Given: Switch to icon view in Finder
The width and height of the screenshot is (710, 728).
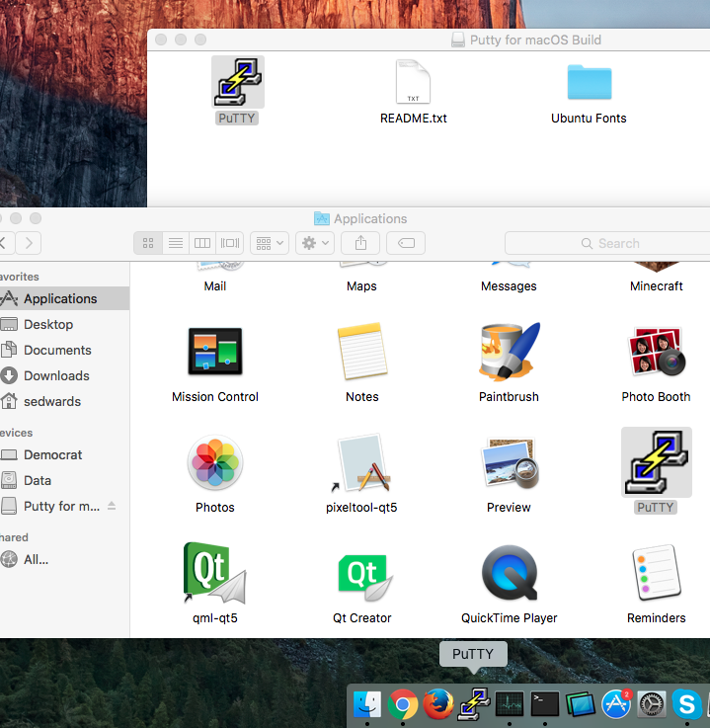Looking at the screenshot, I should click(x=148, y=243).
